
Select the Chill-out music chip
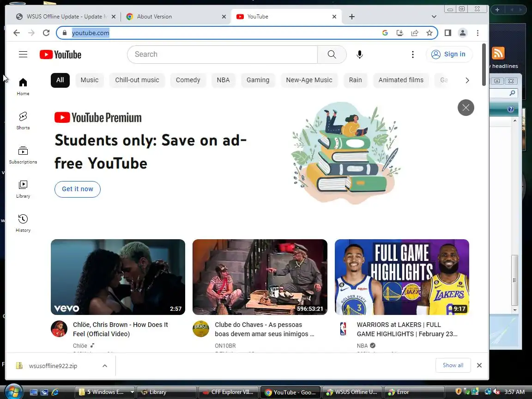point(137,80)
